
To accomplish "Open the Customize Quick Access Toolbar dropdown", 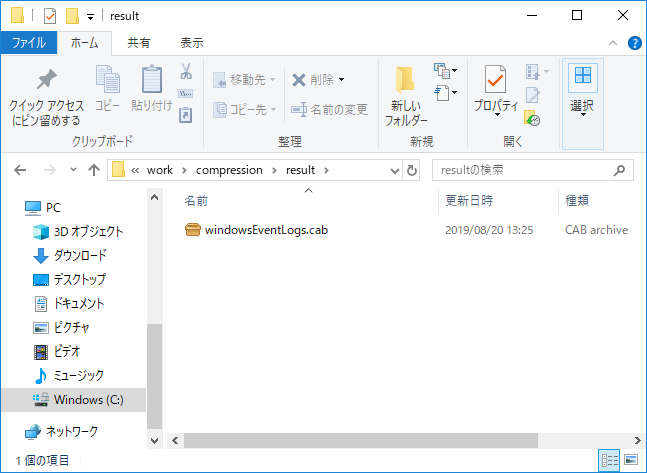I will coord(90,17).
